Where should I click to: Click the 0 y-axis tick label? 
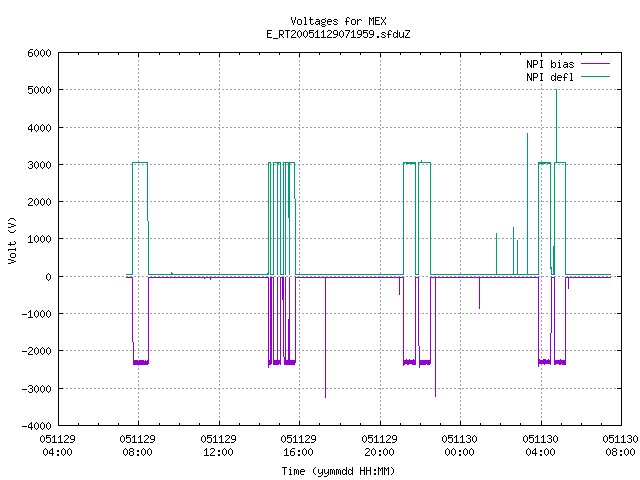click(x=49, y=277)
